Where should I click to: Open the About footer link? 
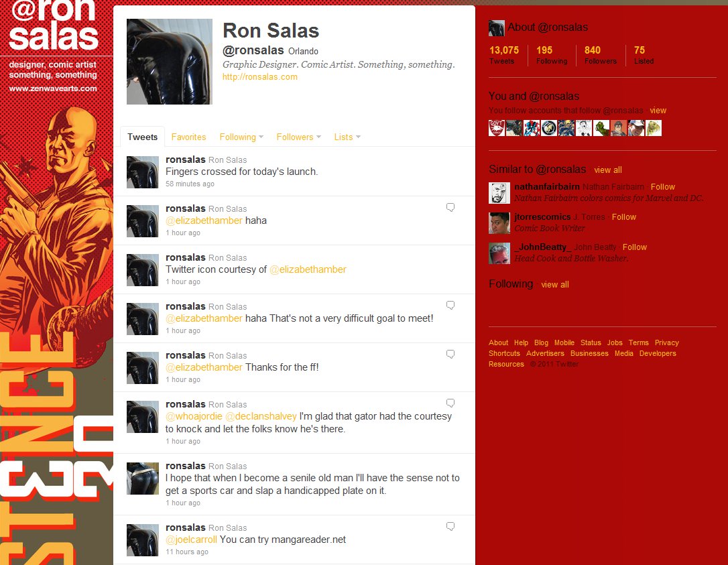click(498, 342)
